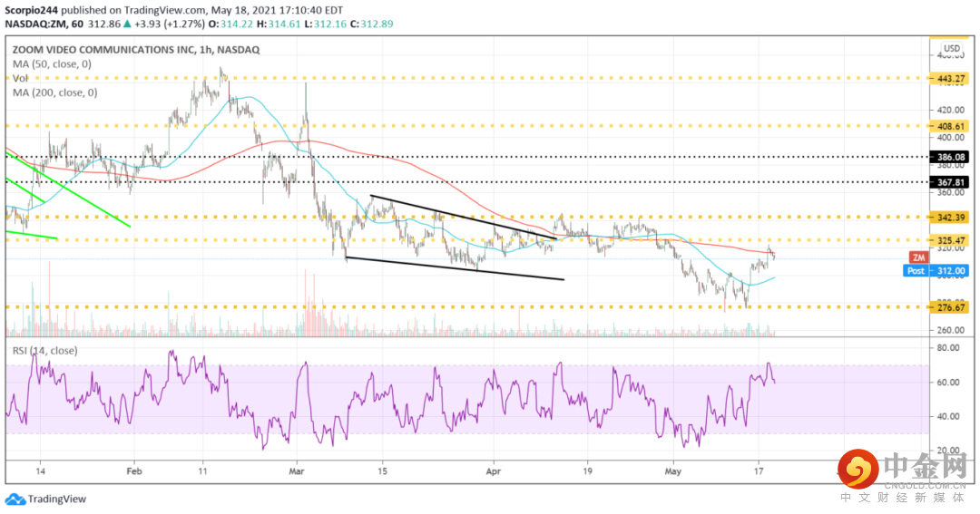Click the 325.47 price level label
Viewport: 980px width, 514px height.
point(951,240)
